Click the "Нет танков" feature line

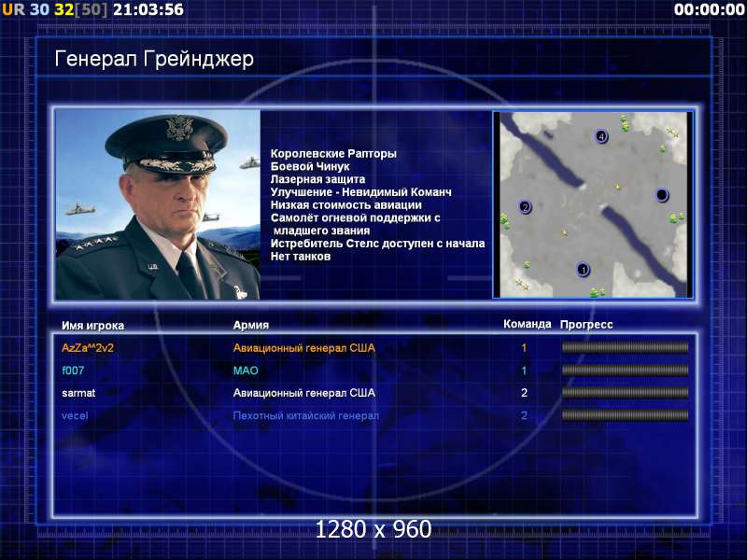coord(301,256)
